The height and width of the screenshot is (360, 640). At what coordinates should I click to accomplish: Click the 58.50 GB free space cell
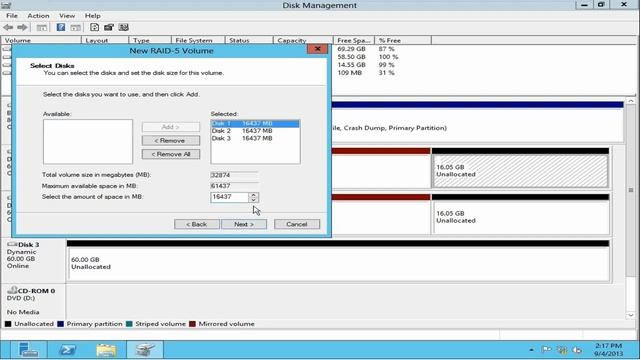[351, 57]
